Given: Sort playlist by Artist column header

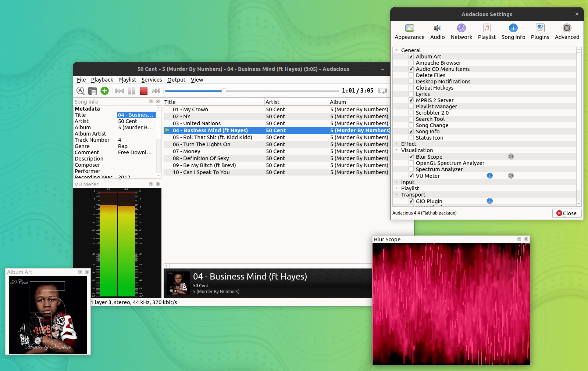Looking at the screenshot, I should (x=297, y=102).
